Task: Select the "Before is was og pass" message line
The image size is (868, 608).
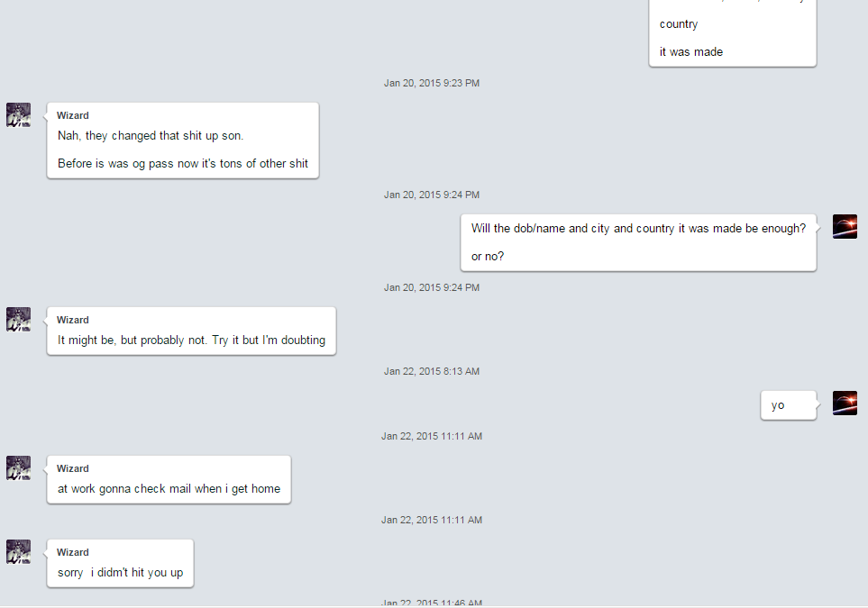Action: click(x=183, y=164)
